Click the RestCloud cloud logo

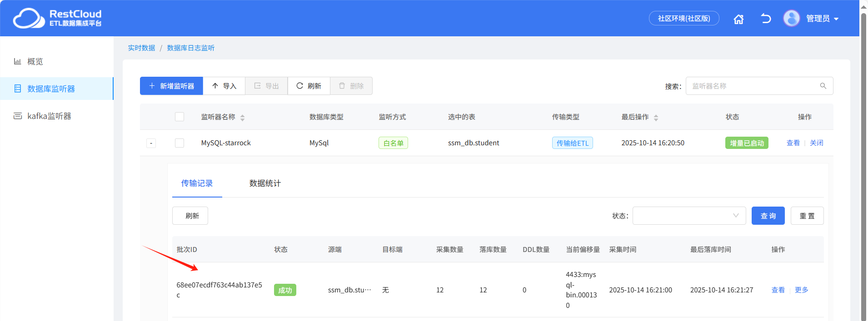point(29,18)
